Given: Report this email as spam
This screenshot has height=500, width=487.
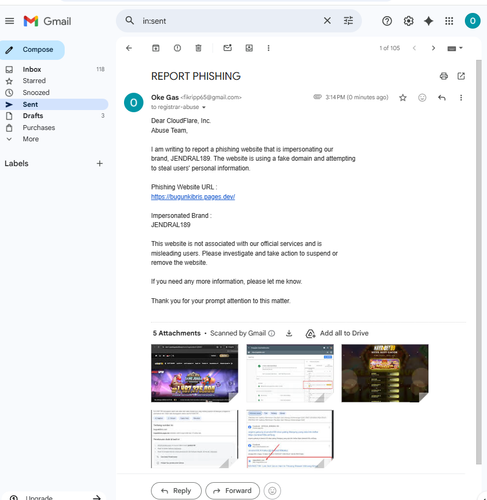Looking at the screenshot, I should click(177, 48).
